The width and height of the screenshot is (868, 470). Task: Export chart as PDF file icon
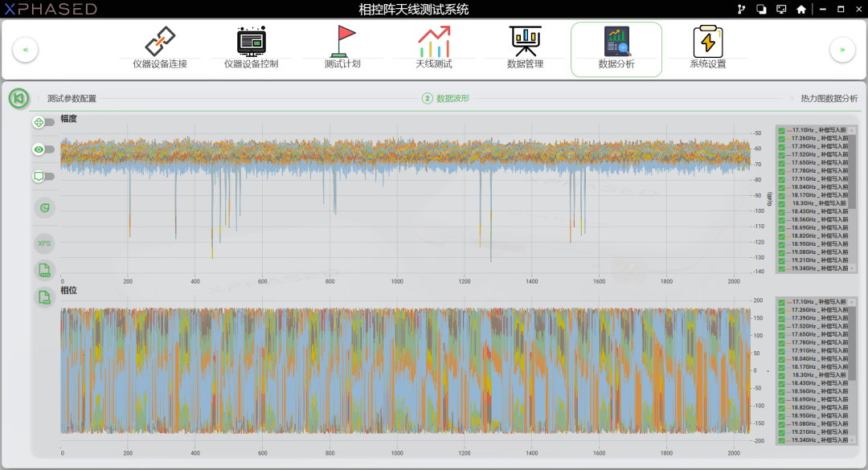tap(44, 297)
